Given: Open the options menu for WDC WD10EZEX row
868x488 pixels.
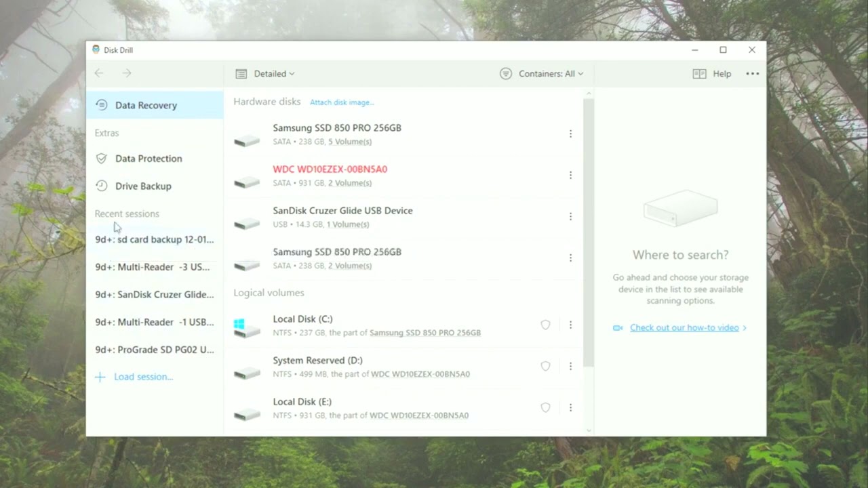Looking at the screenshot, I should click(x=570, y=176).
